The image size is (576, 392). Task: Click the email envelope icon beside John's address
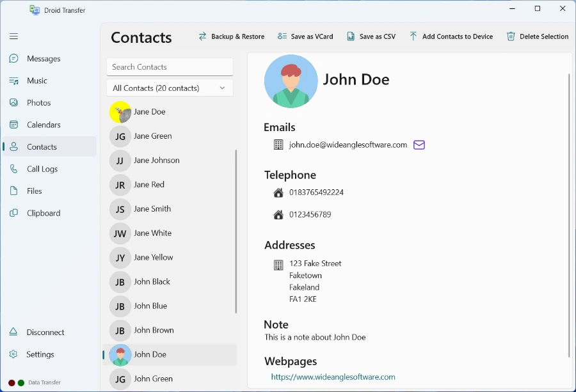click(419, 145)
